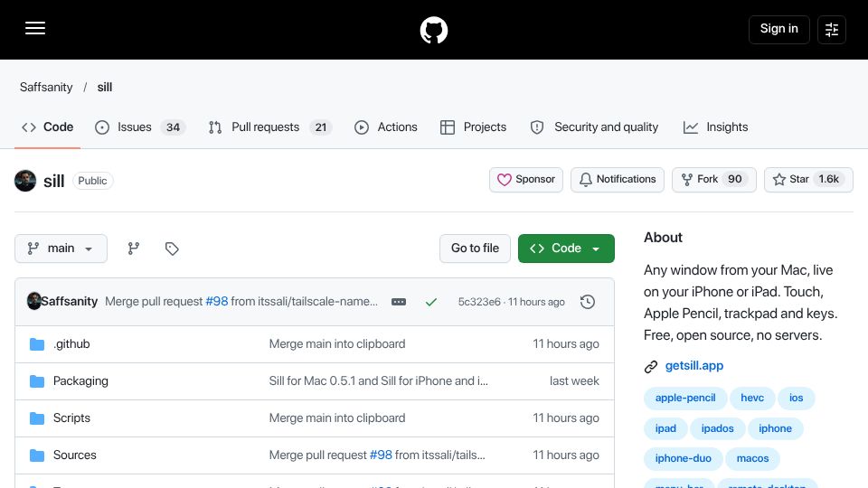Open the Scripts folder

click(x=71, y=418)
